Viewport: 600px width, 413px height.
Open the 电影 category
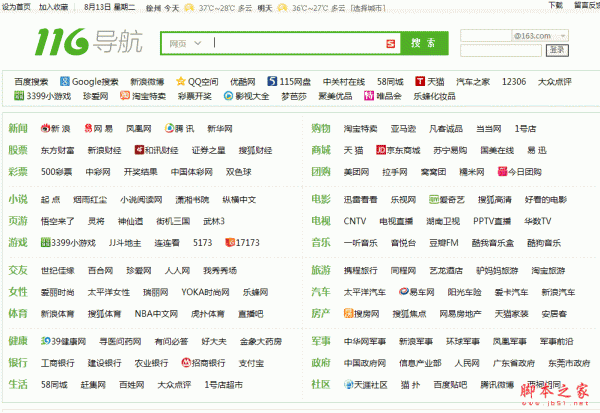[x=321, y=199]
